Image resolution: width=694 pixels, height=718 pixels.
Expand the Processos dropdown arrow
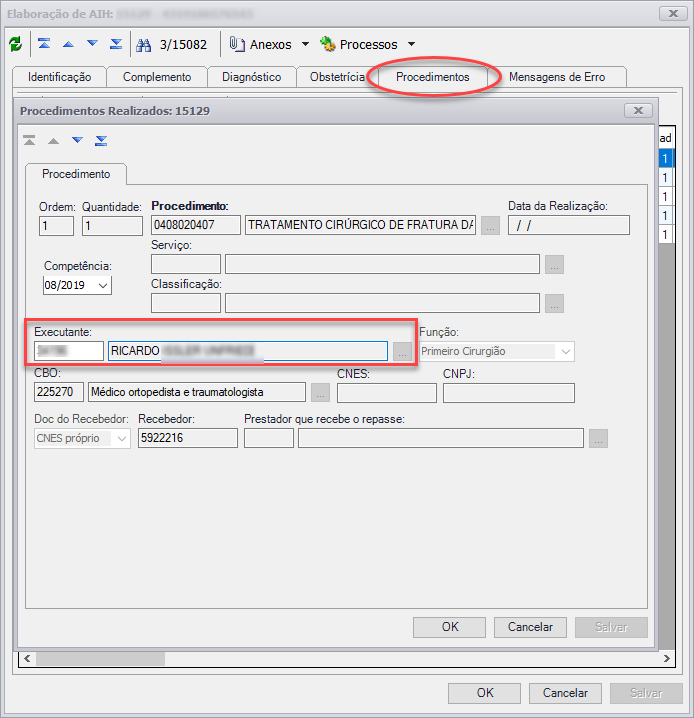point(412,44)
